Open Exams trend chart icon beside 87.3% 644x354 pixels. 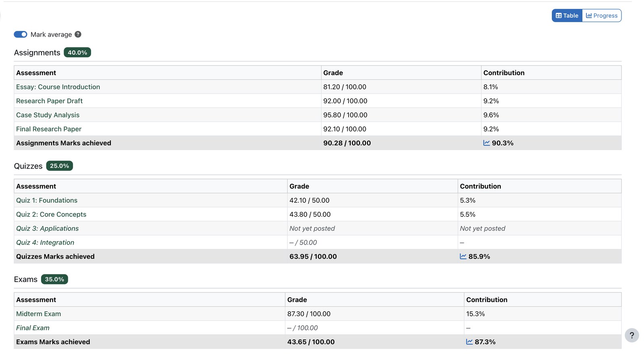[469, 342]
